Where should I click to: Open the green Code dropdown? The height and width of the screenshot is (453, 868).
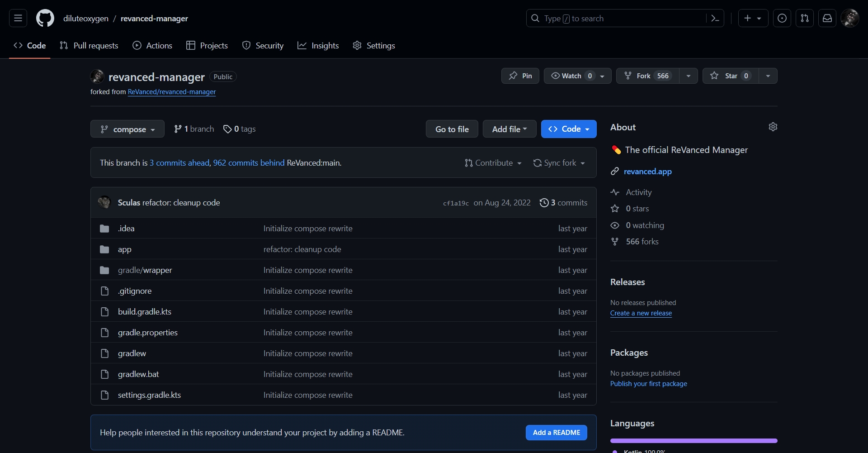(569, 129)
